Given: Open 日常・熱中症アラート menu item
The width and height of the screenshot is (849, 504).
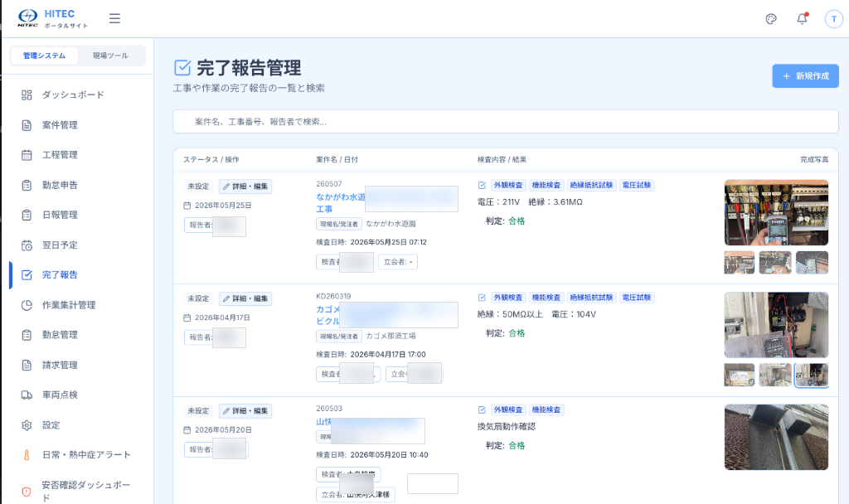Looking at the screenshot, I should (86, 455).
